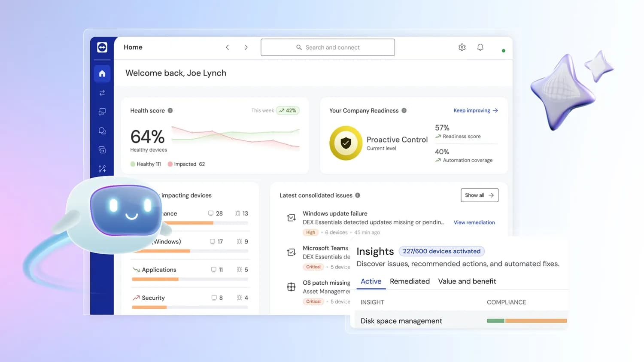Click the Company Readiness info icon
Viewport: 644px width, 362px height.
[404, 110]
